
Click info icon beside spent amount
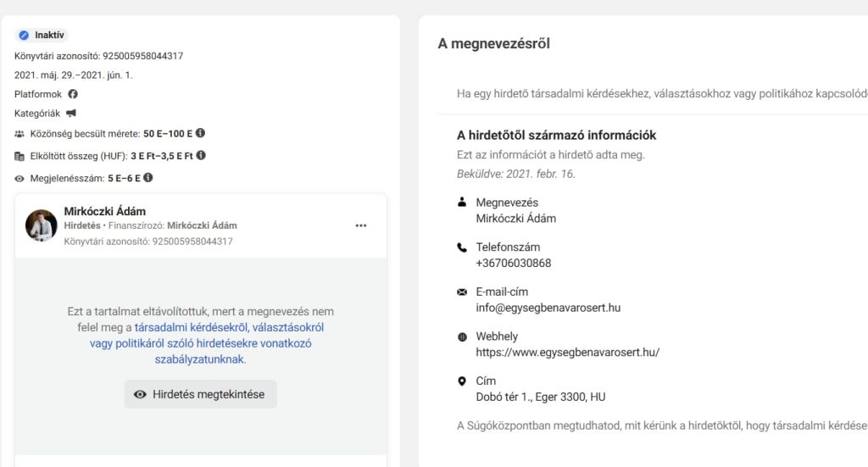point(201,155)
